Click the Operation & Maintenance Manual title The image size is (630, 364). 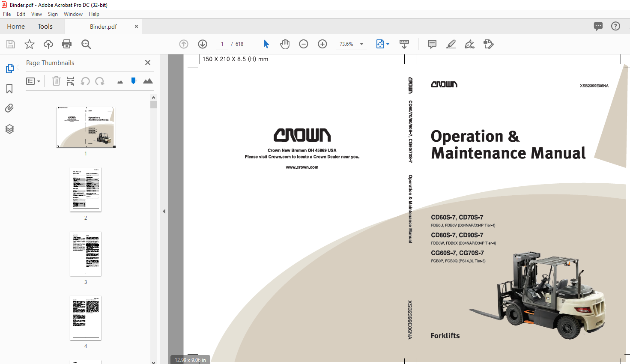pyautogui.click(x=508, y=145)
